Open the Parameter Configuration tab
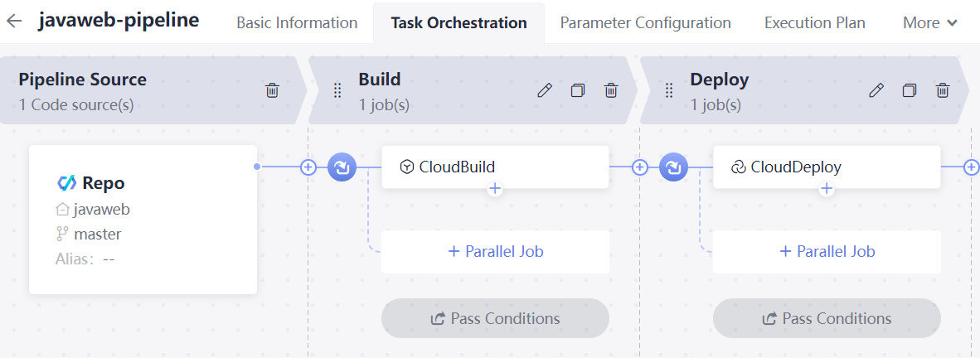The width and height of the screenshot is (980, 358). click(645, 23)
